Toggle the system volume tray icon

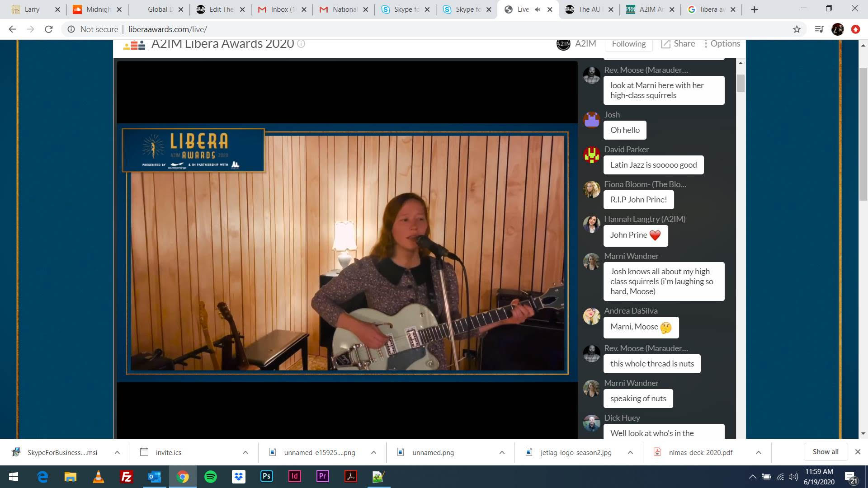pyautogui.click(x=793, y=477)
